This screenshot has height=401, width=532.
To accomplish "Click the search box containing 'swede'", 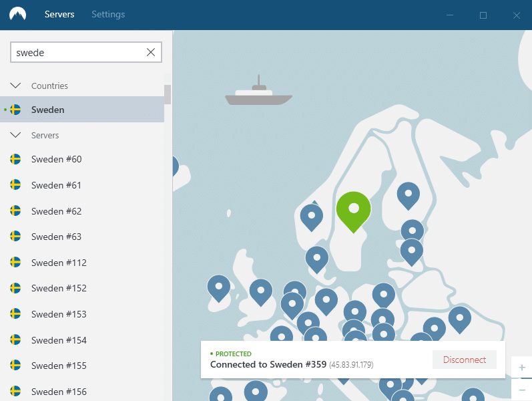I will point(86,52).
